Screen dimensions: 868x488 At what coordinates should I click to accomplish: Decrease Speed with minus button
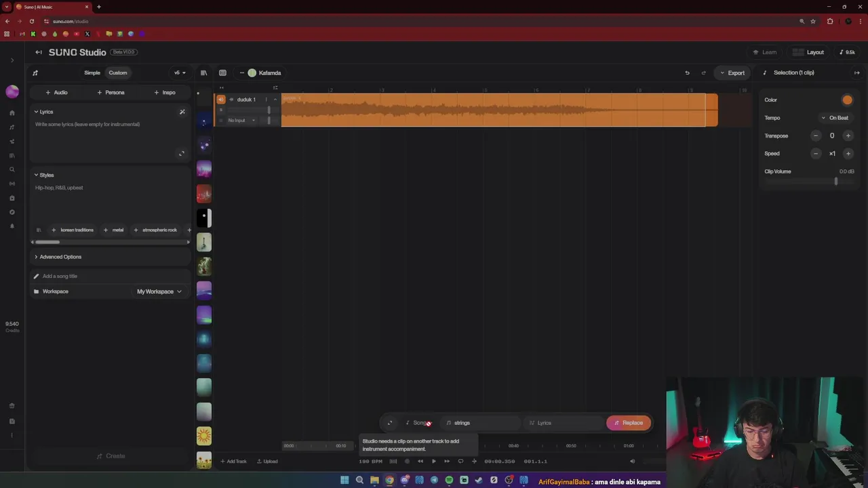[816, 154]
